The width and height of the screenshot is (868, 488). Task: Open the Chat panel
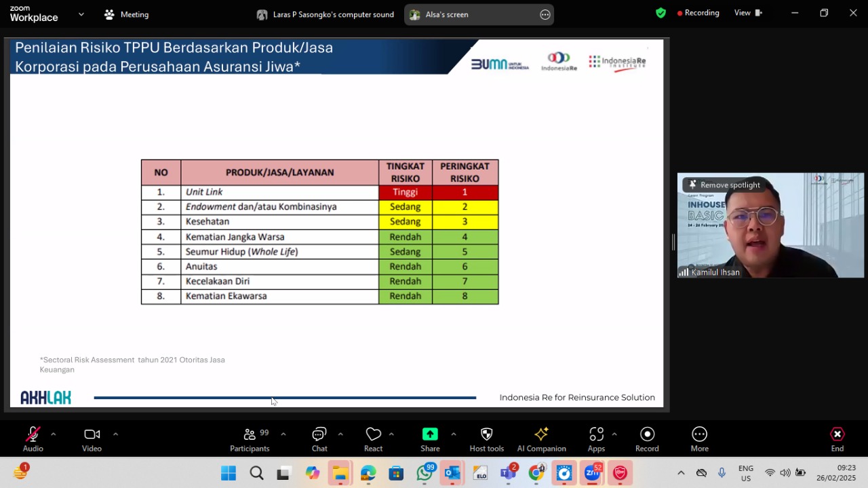coord(319,434)
